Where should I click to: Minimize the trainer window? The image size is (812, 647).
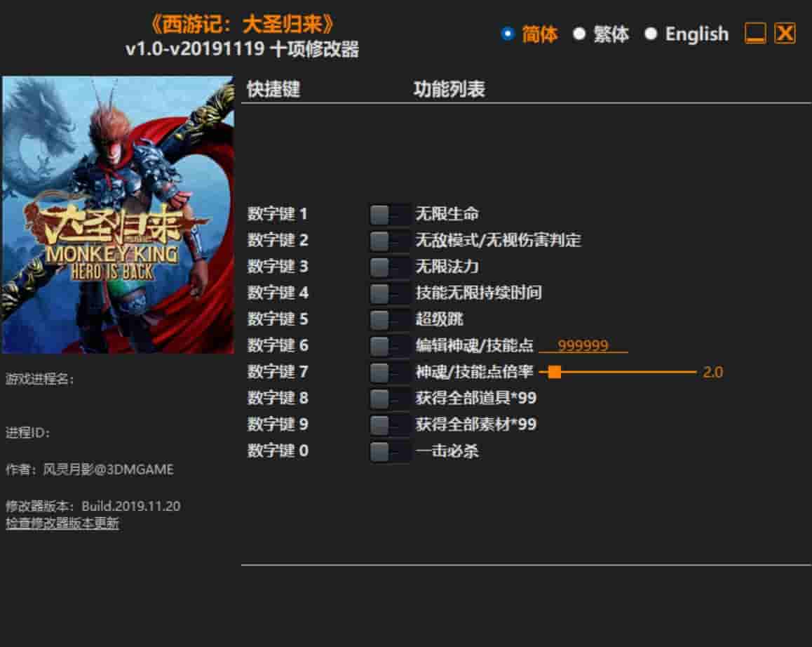756,33
